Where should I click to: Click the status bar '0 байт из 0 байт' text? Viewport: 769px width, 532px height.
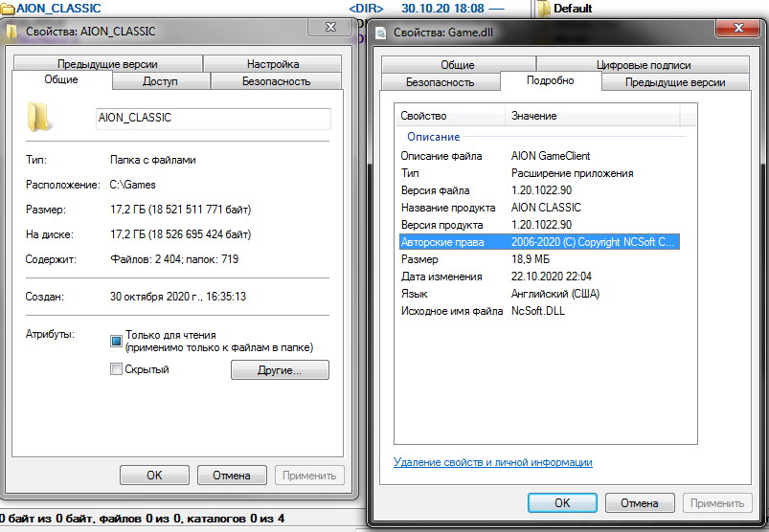click(x=47, y=519)
